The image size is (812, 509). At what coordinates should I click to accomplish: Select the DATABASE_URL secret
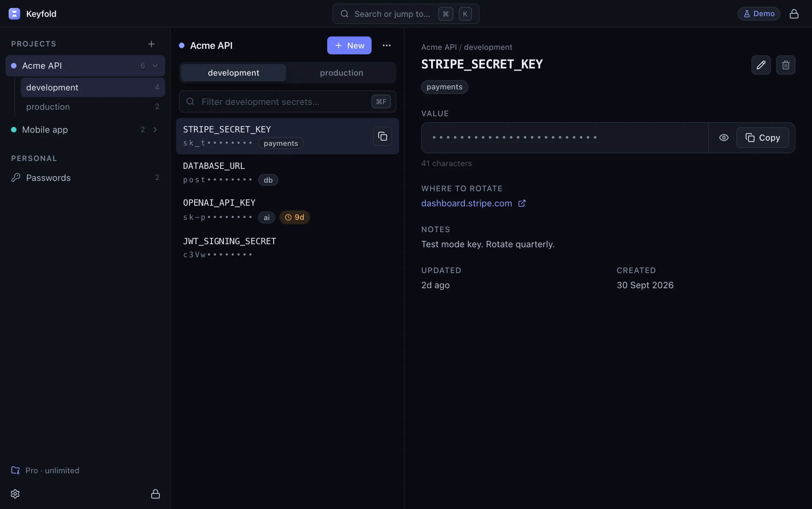pos(288,173)
